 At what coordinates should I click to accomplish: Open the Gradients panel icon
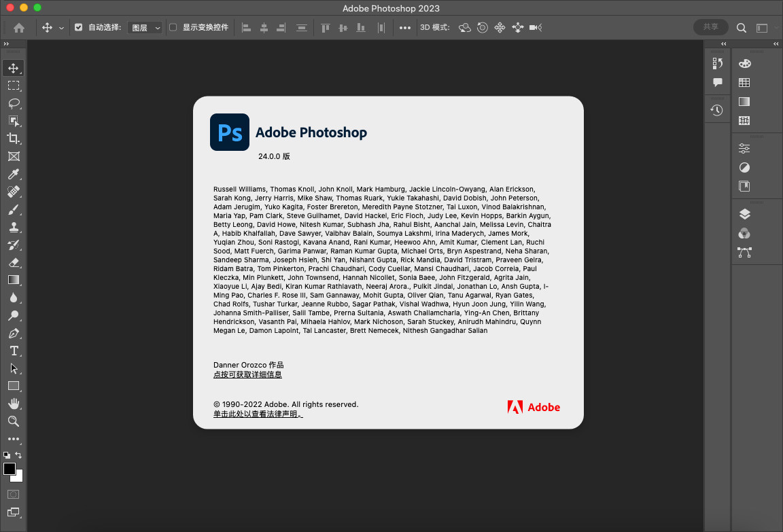[744, 101]
